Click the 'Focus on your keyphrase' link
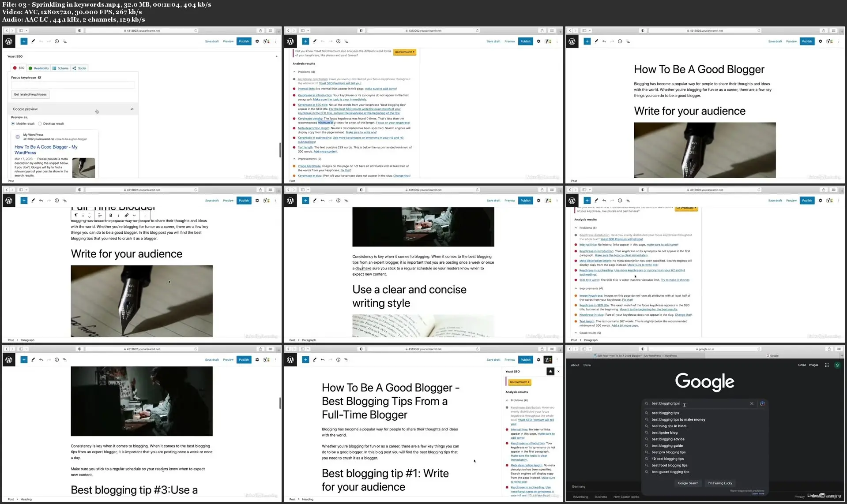This screenshot has width=847, height=504. pyautogui.click(x=393, y=123)
